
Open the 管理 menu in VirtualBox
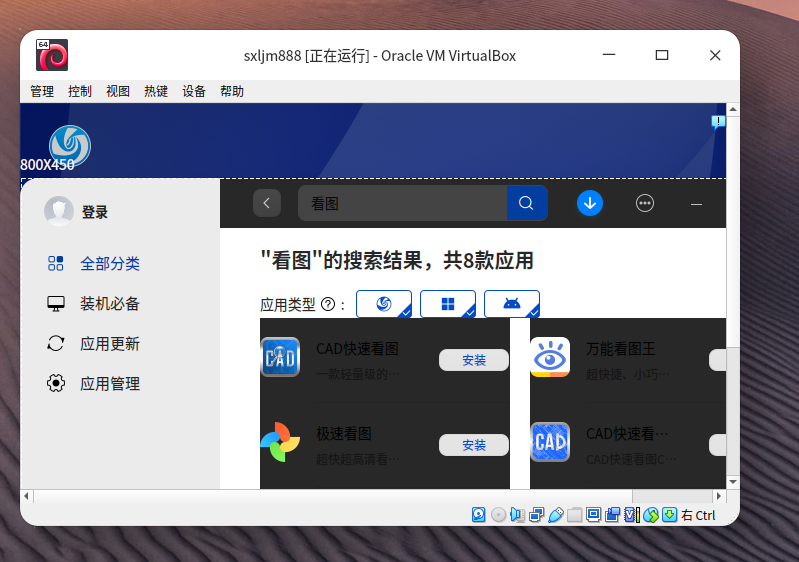coord(42,91)
